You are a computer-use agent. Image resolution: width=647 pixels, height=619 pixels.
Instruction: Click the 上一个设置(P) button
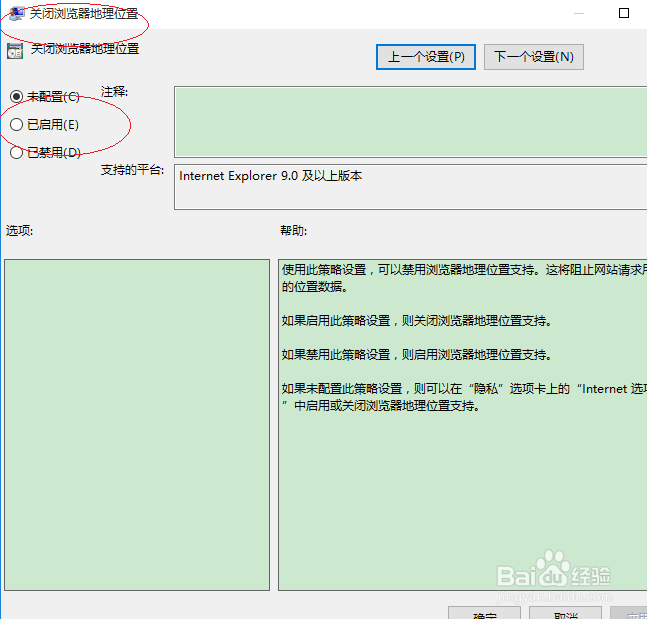pos(425,57)
